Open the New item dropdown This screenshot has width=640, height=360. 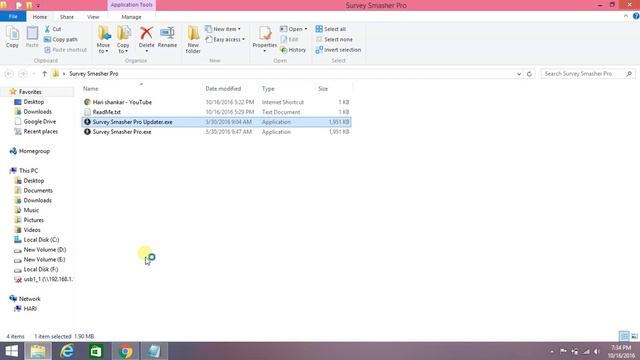click(223, 29)
